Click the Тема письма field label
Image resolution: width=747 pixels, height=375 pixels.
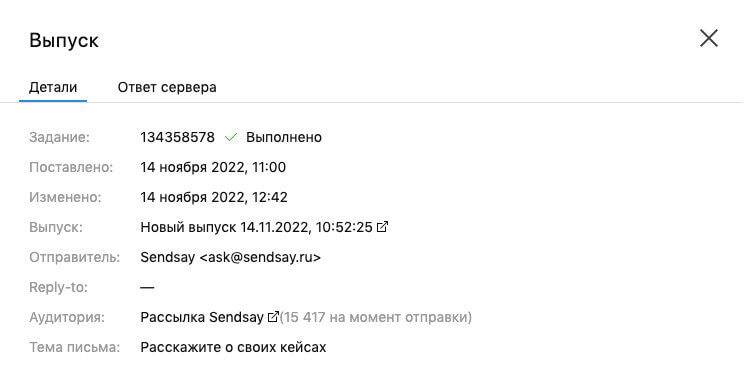[x=74, y=347]
